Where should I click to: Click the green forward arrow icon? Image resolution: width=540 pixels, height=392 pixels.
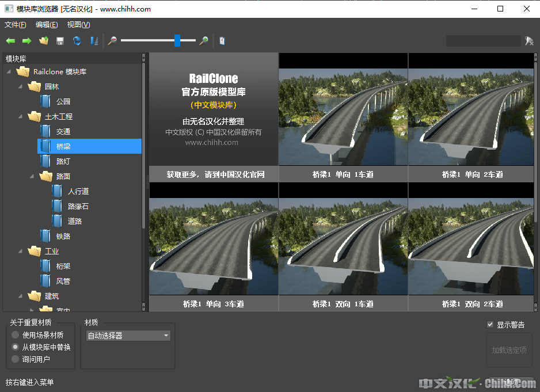[x=26, y=41]
